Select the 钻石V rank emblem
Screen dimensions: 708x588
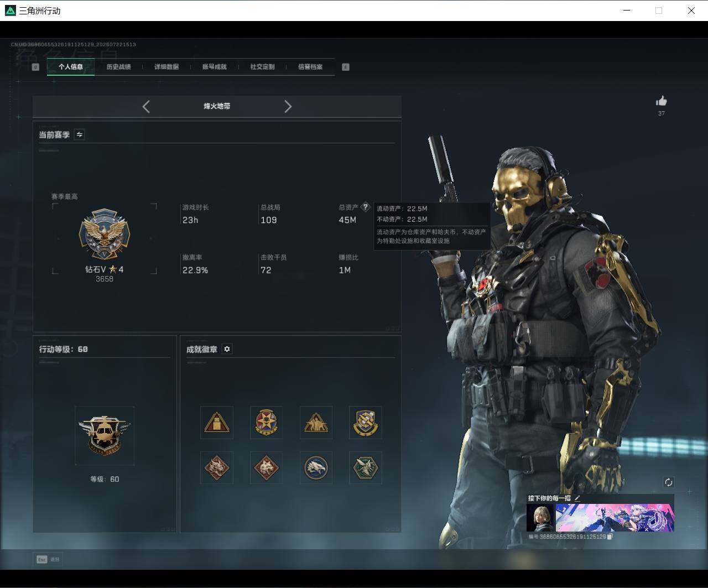pos(105,235)
